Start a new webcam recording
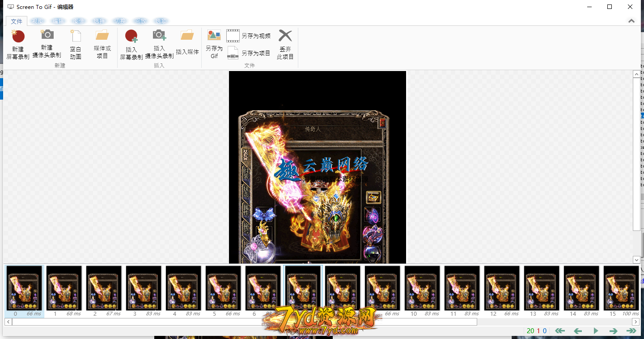 tap(47, 44)
